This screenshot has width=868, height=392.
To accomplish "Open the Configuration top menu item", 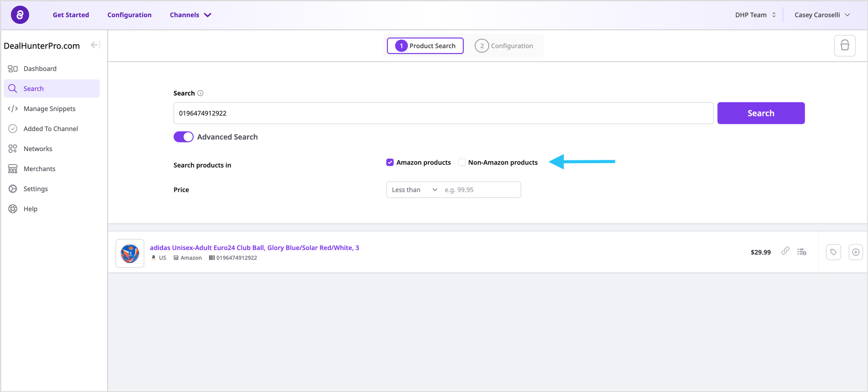I will pos(129,15).
